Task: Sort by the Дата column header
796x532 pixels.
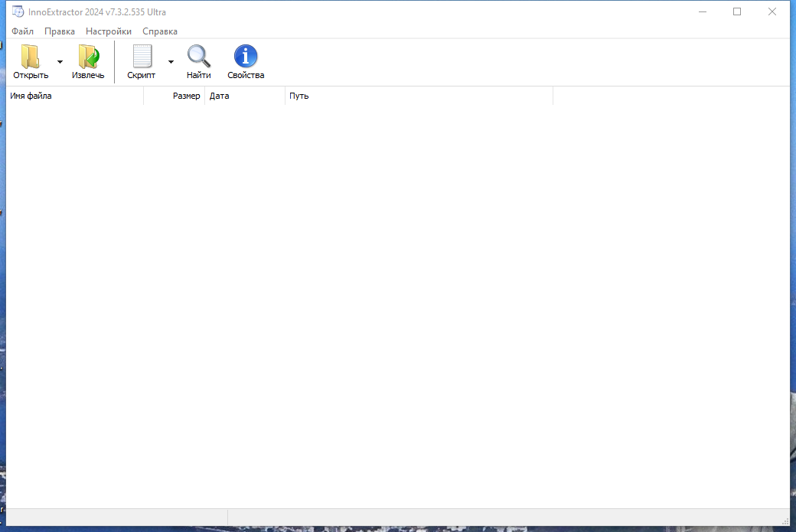Action: (219, 96)
